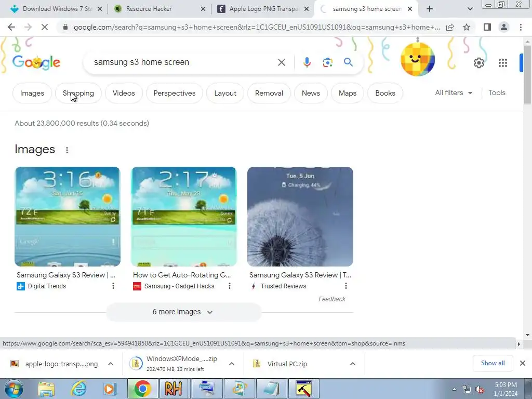Open Google search settings gear
The image size is (532, 399).
pos(478,63)
